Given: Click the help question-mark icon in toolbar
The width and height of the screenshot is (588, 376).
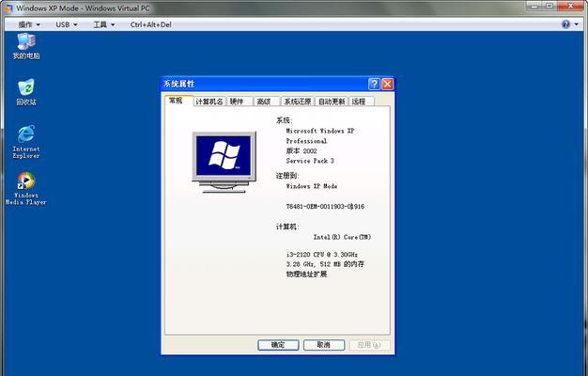Looking at the screenshot, I should [x=565, y=24].
